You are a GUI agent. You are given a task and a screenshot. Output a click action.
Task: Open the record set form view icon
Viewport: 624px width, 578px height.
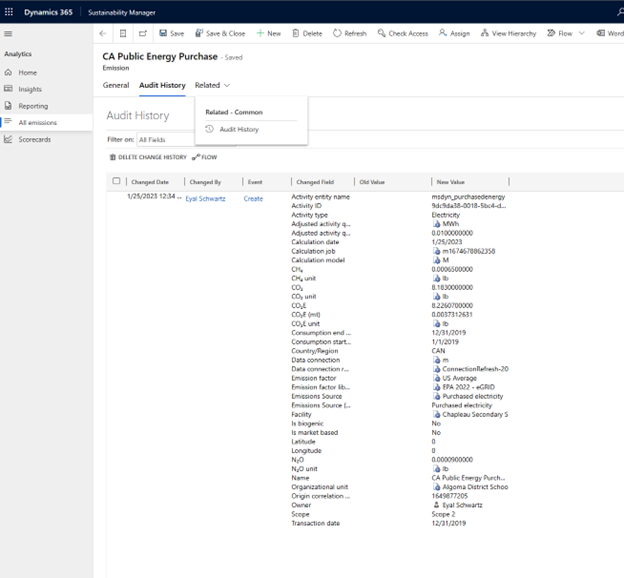coord(123,33)
